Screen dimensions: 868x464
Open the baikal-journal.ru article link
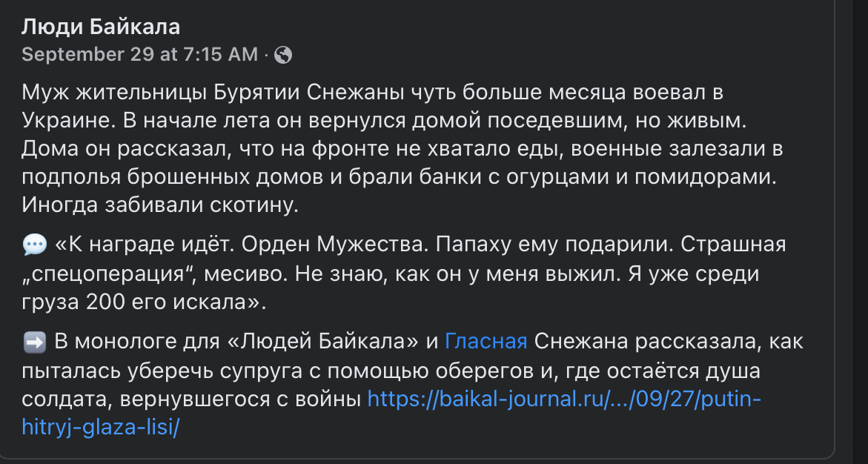point(563,400)
